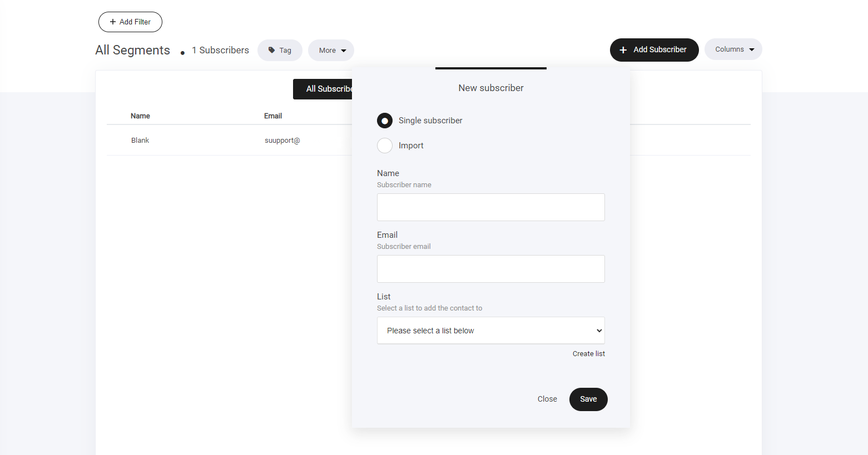Choose the Import radio option
Screen dimensions: 868x455
[x=385, y=146]
